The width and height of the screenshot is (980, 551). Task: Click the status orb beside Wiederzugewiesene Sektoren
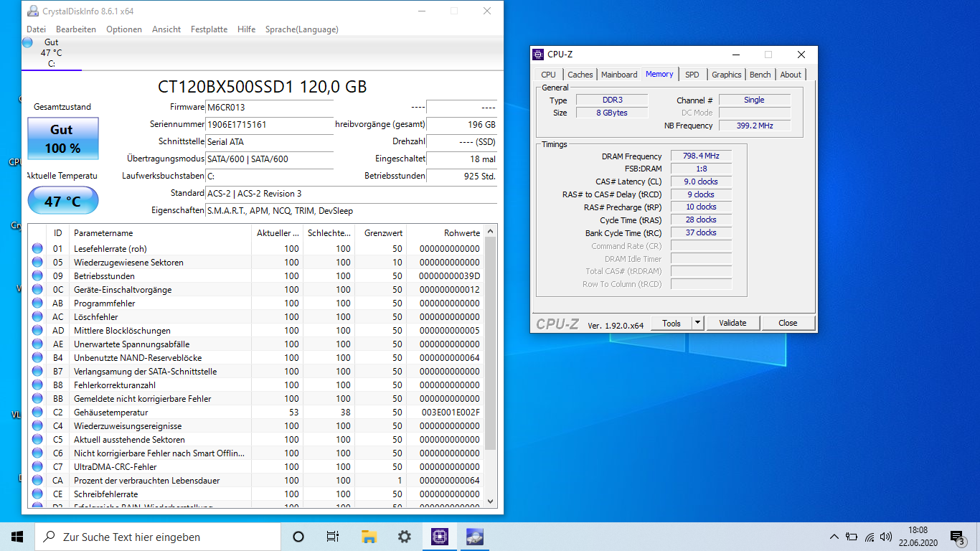coord(37,262)
